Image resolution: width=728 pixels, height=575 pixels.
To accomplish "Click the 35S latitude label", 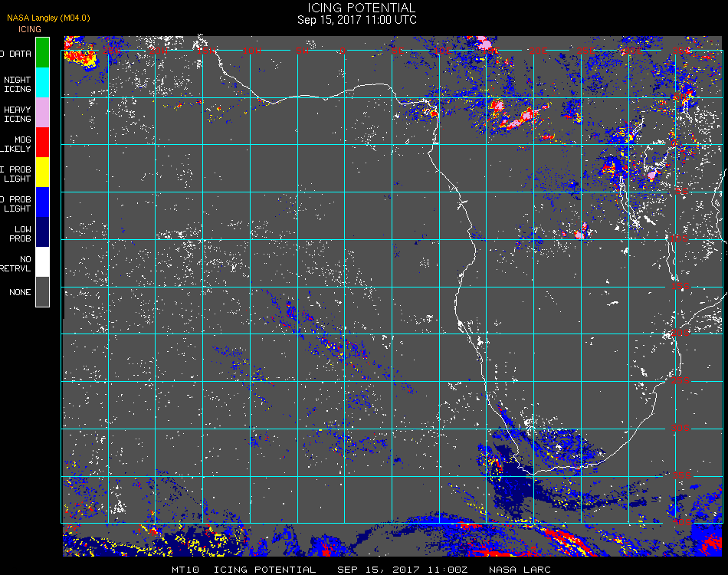I will click(x=681, y=475).
